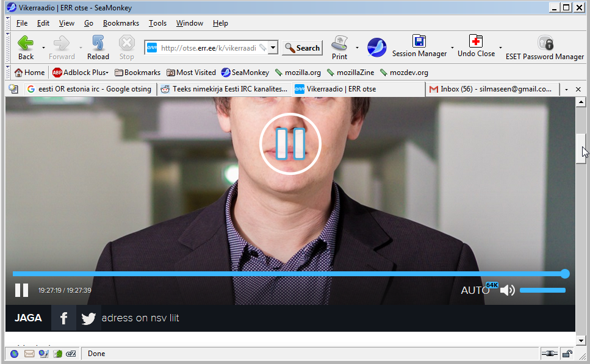This screenshot has height=364, width=590.
Task: Open the mozillaZine bookmark link
Action: pos(354,73)
